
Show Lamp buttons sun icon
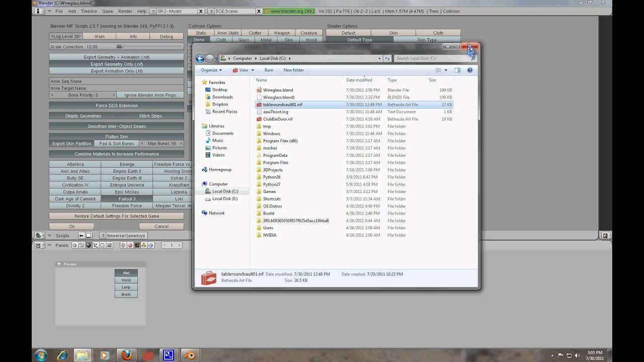(x=123, y=245)
